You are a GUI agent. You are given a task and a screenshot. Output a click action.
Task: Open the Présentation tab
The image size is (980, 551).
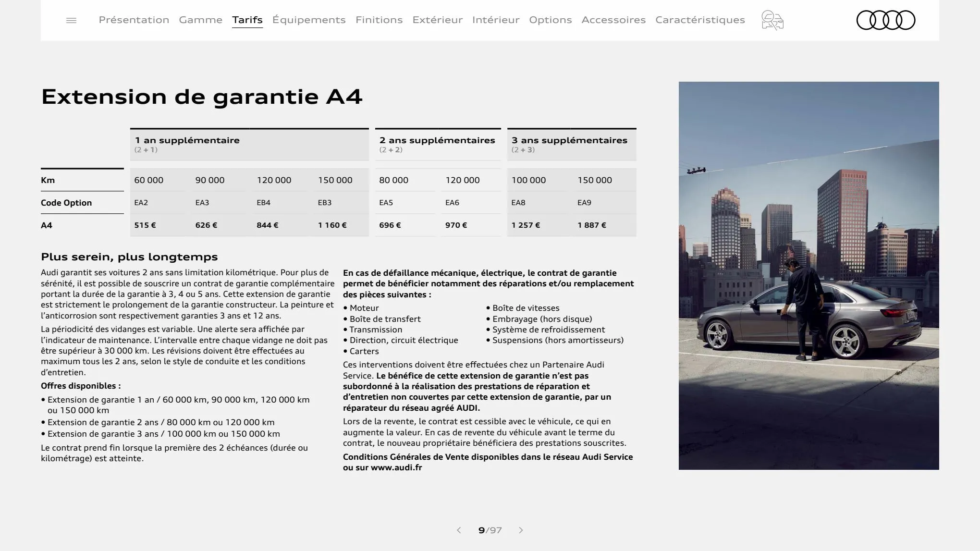134,20
